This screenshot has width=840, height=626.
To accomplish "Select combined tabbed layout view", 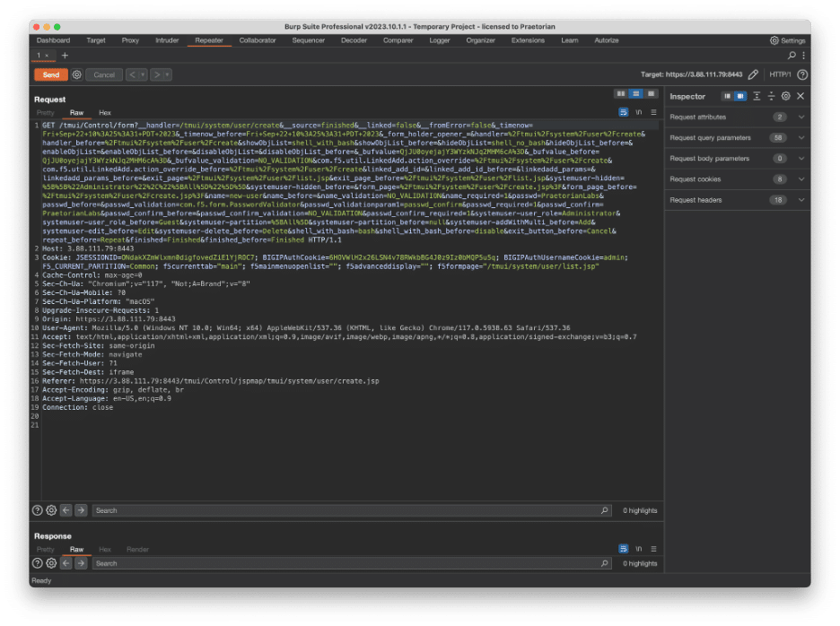I will [651, 93].
